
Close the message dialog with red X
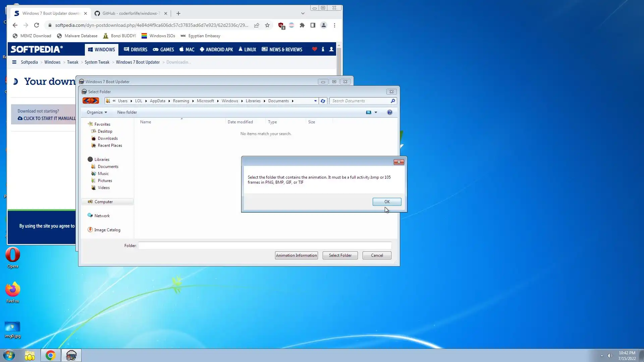(x=398, y=162)
